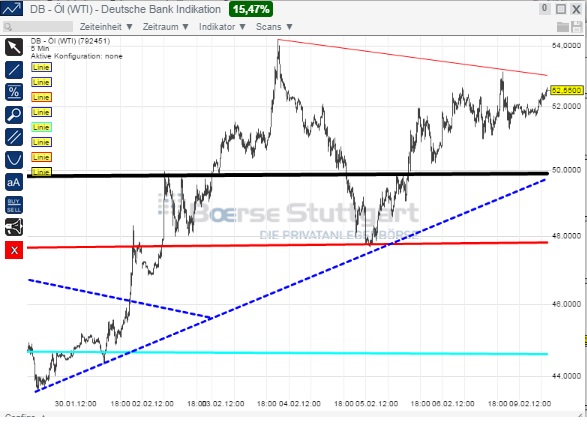Click the red X delete drawings button

pyautogui.click(x=14, y=250)
